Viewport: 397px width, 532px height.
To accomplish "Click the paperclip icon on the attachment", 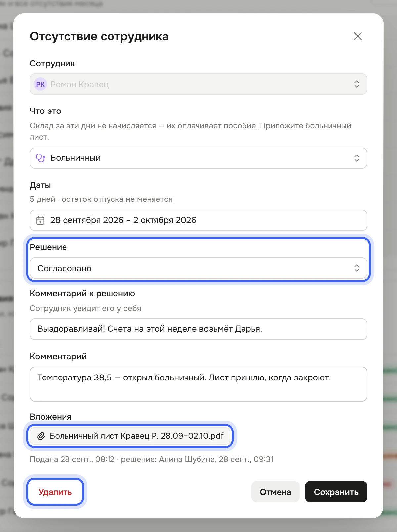I will point(41,436).
